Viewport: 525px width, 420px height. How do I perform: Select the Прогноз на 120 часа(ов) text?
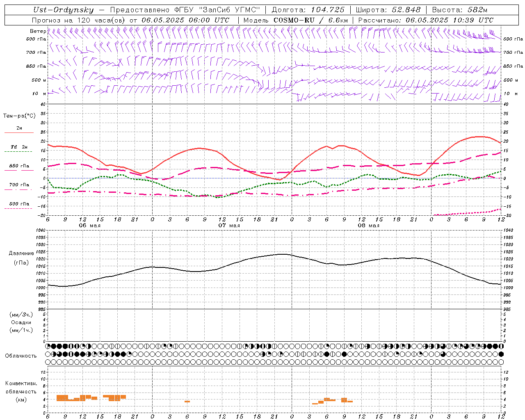(79, 20)
